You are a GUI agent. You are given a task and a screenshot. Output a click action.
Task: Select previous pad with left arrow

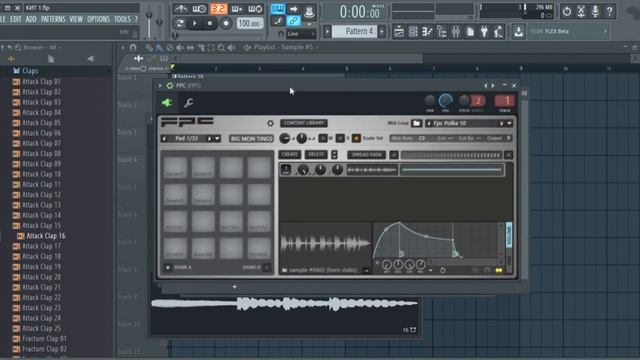pyautogui.click(x=164, y=139)
